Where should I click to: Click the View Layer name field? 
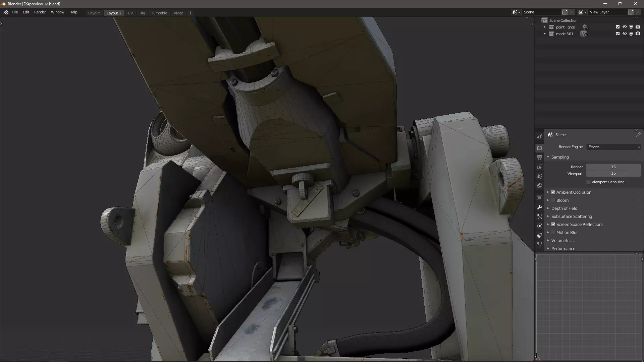pos(607,12)
